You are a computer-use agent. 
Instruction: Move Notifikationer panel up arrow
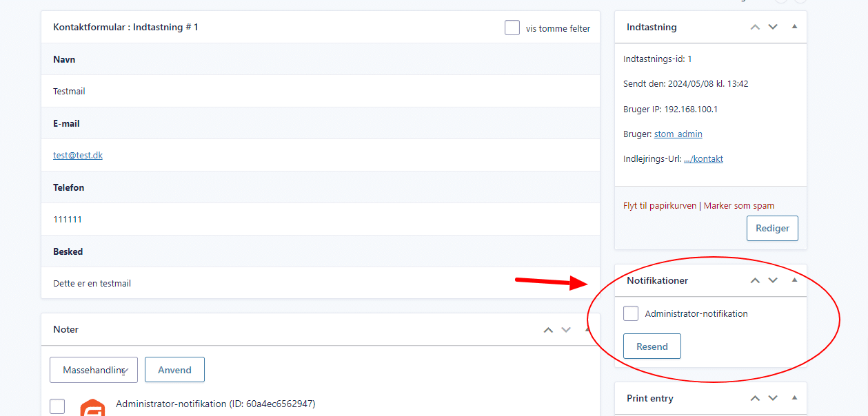click(755, 280)
